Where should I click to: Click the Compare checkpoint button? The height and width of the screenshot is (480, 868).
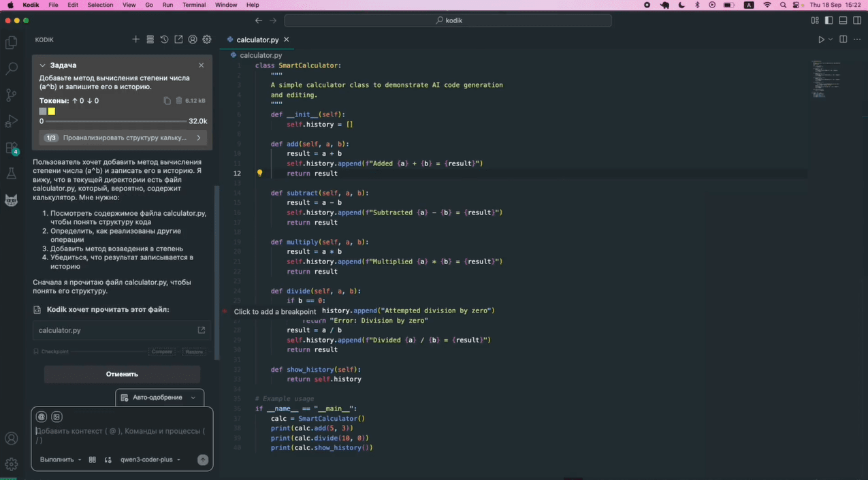coord(162,352)
